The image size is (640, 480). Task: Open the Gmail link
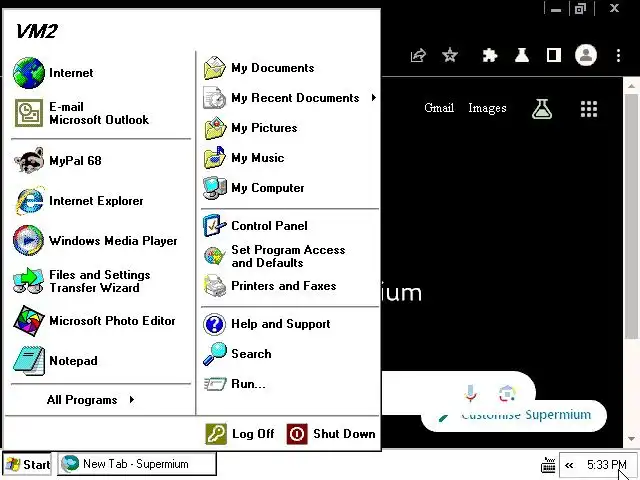pyautogui.click(x=439, y=108)
